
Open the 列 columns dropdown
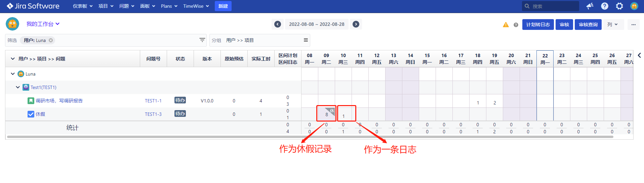coord(612,25)
